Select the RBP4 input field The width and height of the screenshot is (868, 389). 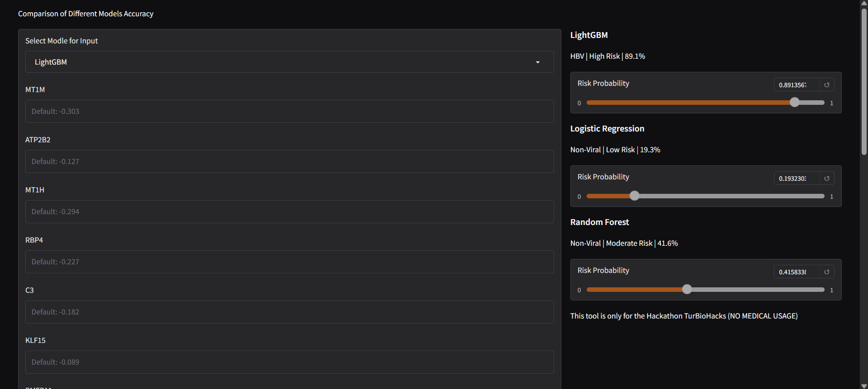(289, 262)
